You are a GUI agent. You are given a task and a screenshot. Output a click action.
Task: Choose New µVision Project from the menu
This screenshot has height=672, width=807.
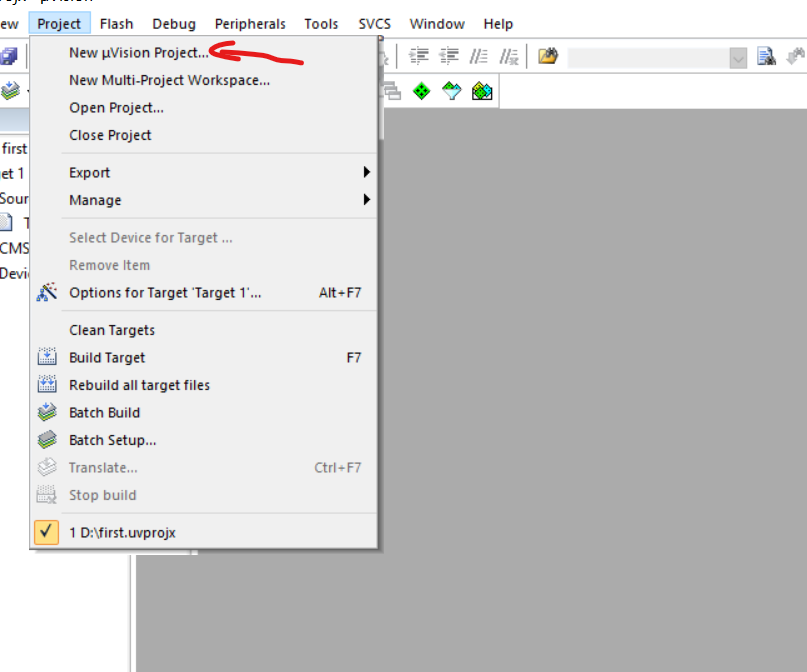(203, 52)
